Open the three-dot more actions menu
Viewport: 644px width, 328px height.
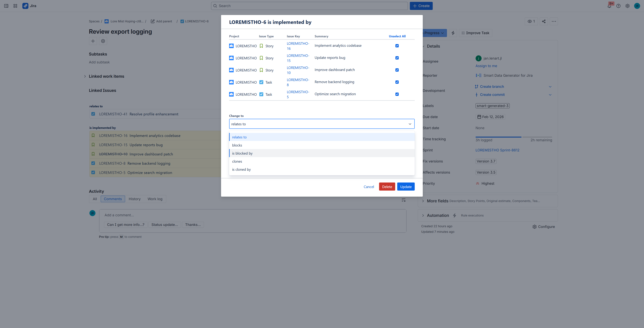click(554, 21)
